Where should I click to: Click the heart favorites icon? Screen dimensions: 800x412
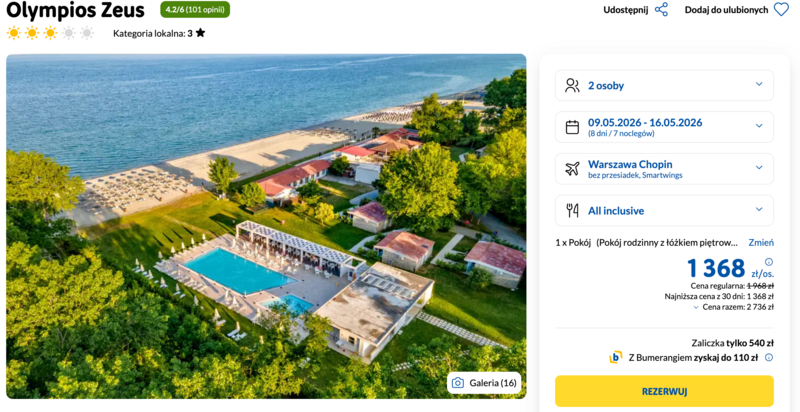pos(781,10)
